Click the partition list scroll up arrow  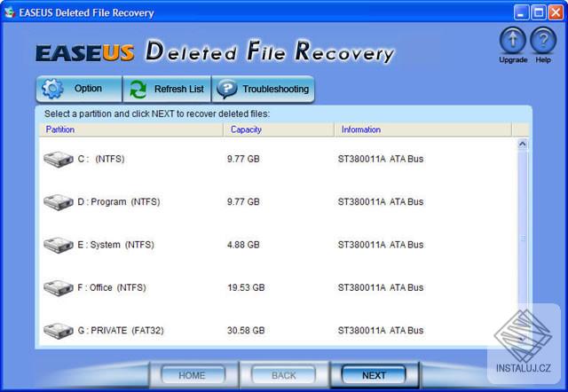pos(523,144)
